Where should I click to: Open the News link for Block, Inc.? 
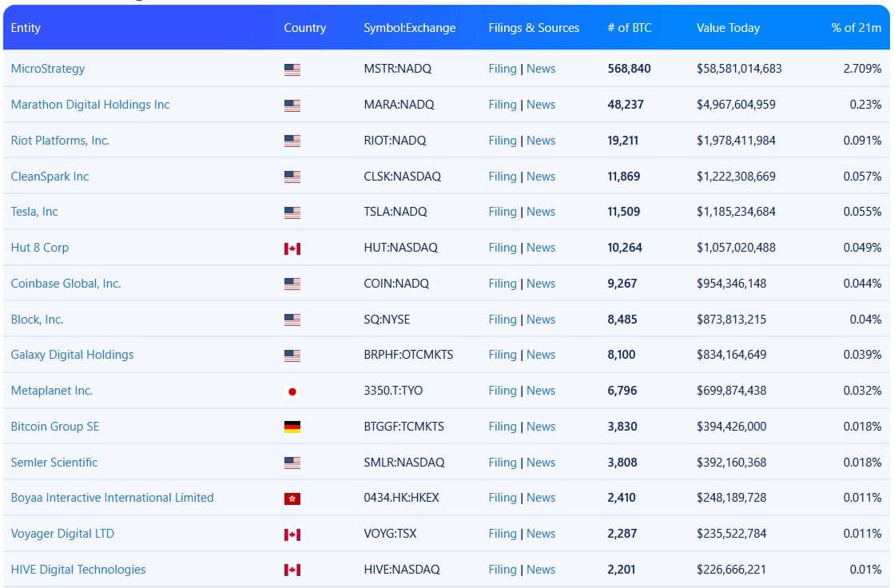pyautogui.click(x=541, y=320)
